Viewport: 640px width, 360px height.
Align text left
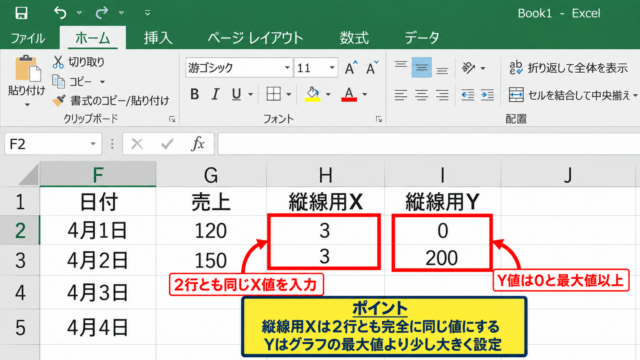(401, 95)
